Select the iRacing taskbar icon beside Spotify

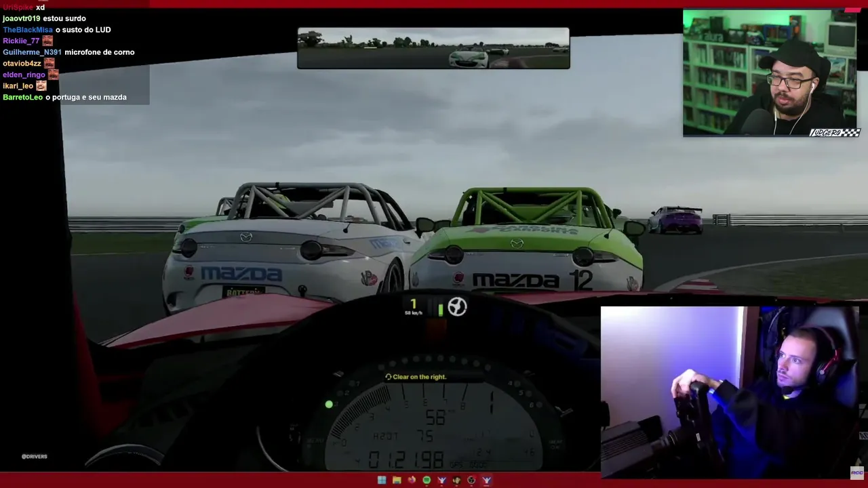click(x=441, y=480)
